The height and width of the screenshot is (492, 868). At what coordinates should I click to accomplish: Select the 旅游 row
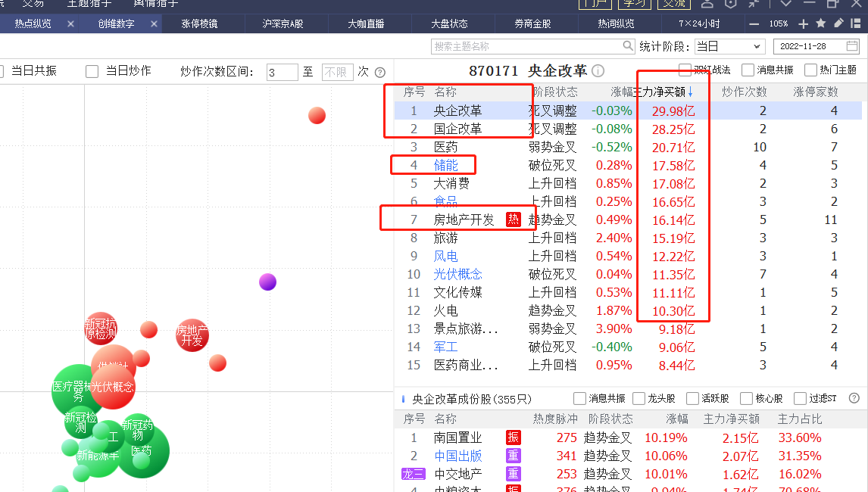point(628,238)
